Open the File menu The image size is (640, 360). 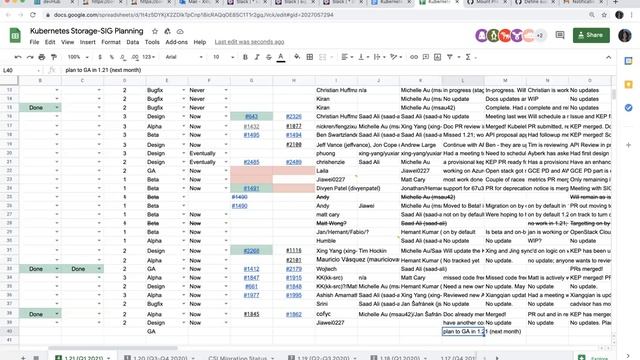coord(34,42)
